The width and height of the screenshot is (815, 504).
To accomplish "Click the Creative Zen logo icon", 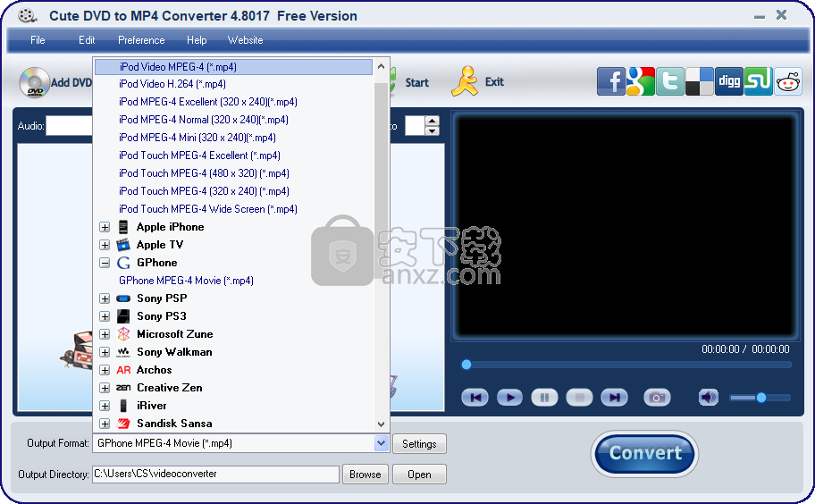I will coord(123,388).
